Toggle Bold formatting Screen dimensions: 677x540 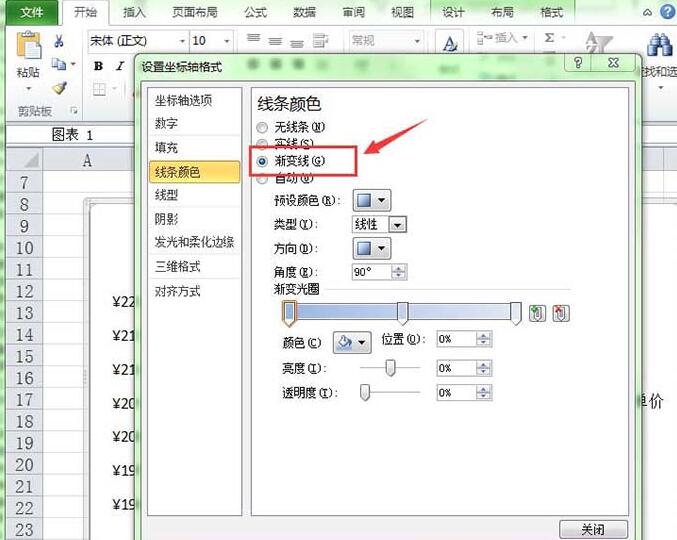98,66
